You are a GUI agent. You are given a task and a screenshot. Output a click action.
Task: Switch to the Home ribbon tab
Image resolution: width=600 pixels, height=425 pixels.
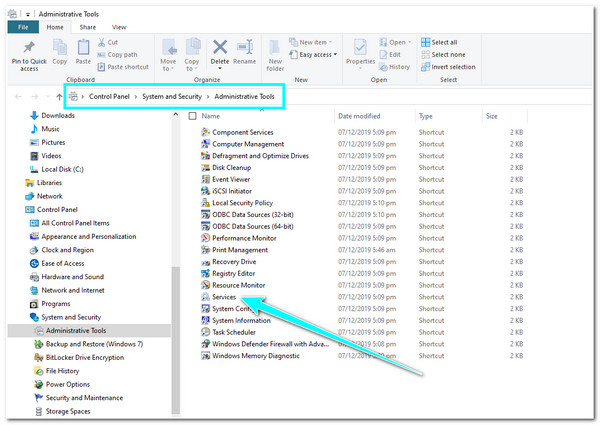tap(55, 27)
